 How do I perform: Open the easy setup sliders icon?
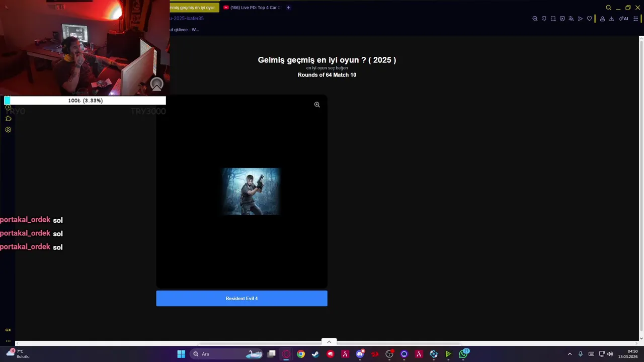click(x=635, y=19)
